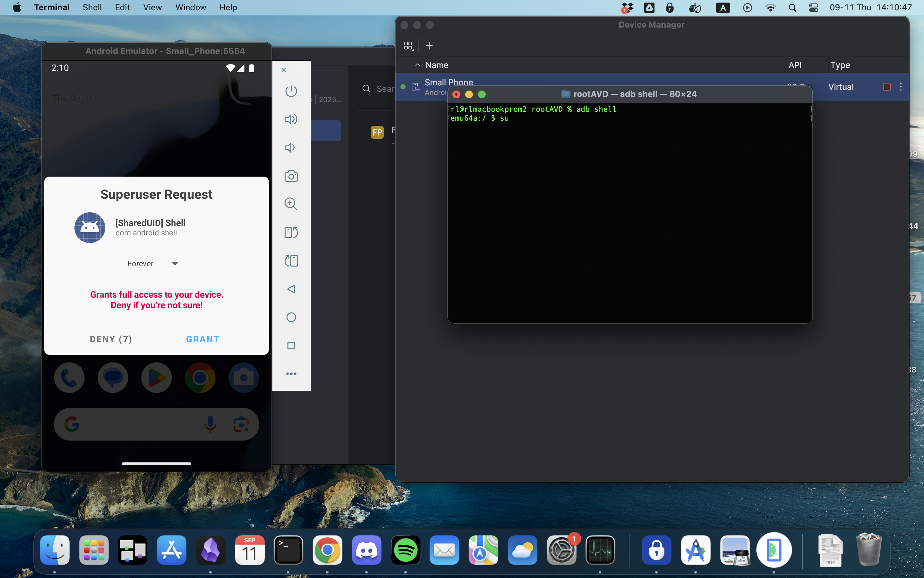Stop the Small Phone device with red square

(886, 87)
